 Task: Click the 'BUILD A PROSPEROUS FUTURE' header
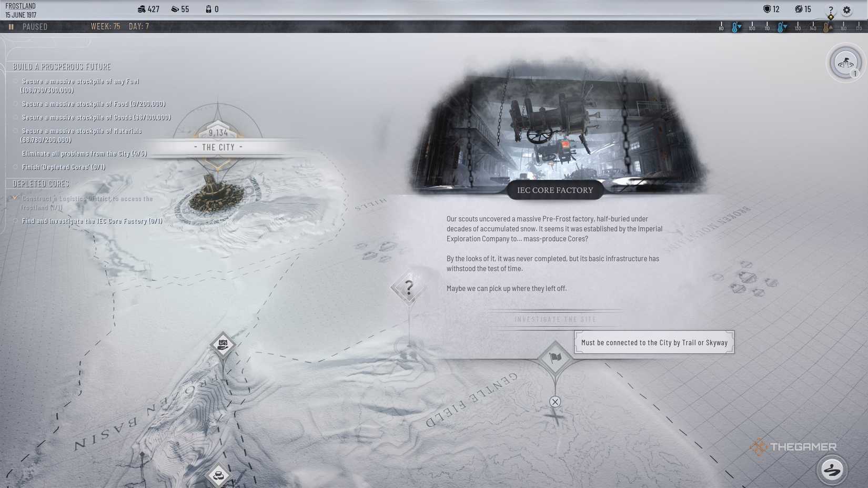pyautogui.click(x=63, y=67)
